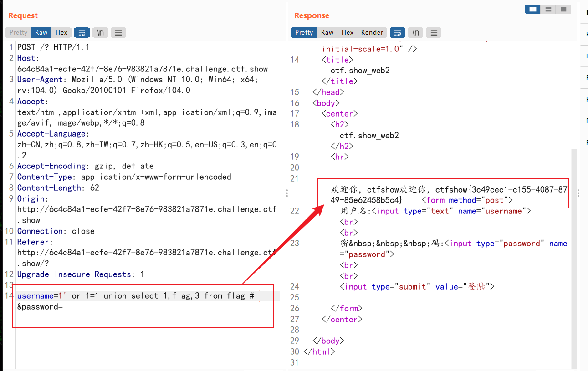This screenshot has height=371, width=588.
Task: Open Request panel hamburger options menu
Action: point(118,32)
